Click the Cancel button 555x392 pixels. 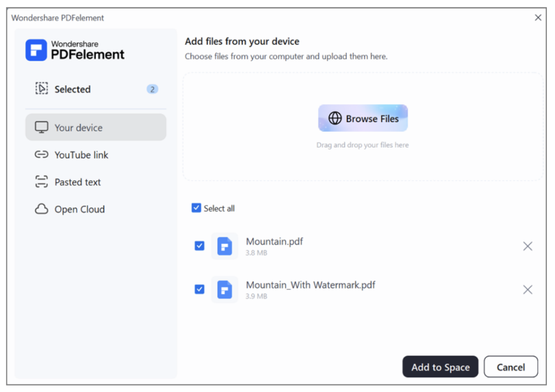pos(511,367)
